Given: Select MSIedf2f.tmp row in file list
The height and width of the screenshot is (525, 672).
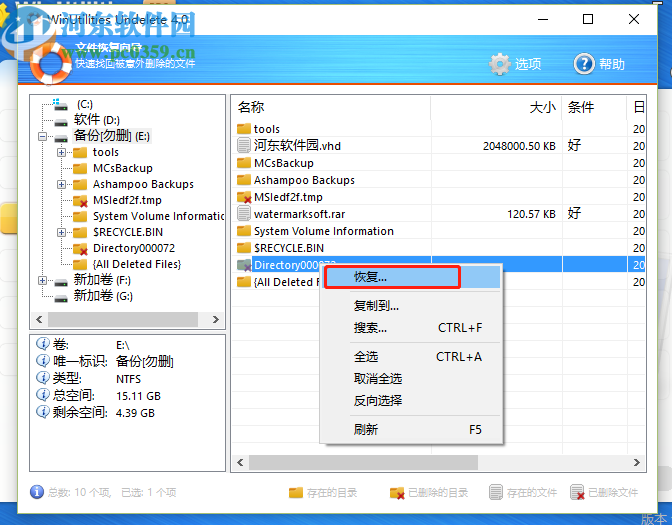Looking at the screenshot, I should click(438, 197).
